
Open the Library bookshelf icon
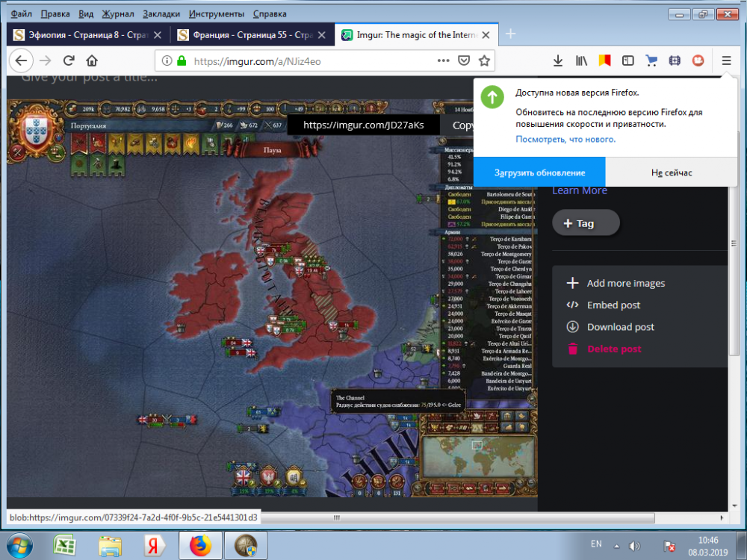[x=581, y=61]
